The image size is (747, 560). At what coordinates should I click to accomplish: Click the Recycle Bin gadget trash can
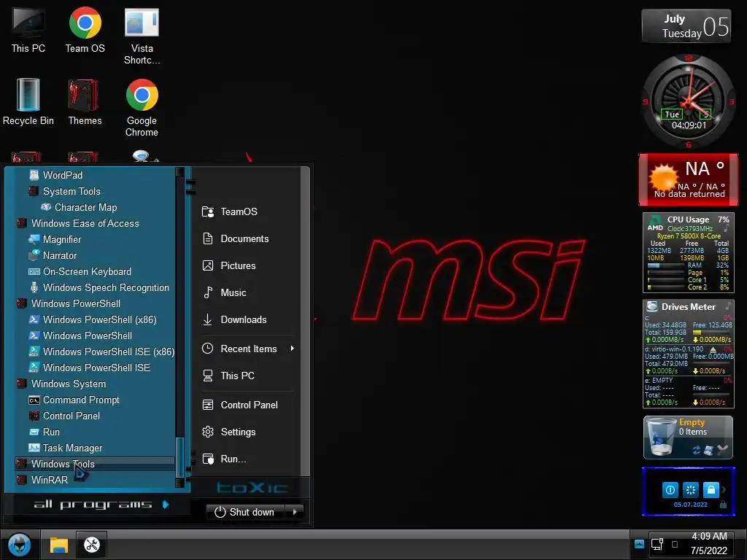click(661, 437)
